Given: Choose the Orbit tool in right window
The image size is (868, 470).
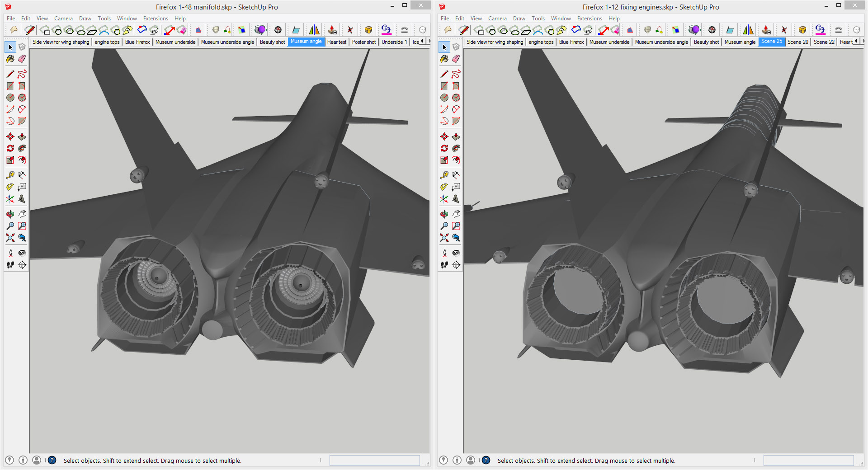Looking at the screenshot, I should (444, 214).
